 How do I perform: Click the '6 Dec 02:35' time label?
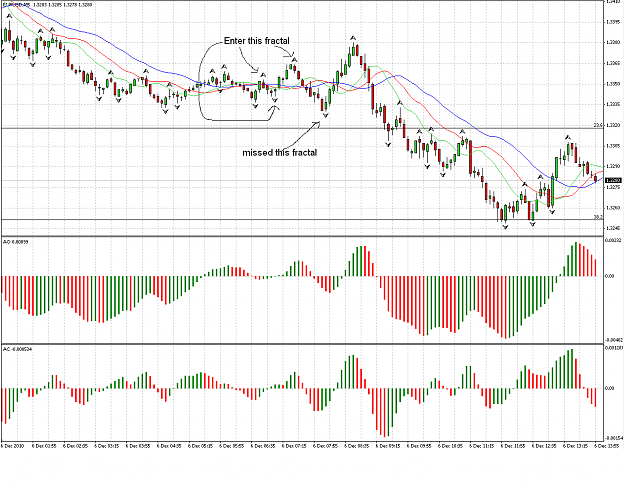click(75, 446)
